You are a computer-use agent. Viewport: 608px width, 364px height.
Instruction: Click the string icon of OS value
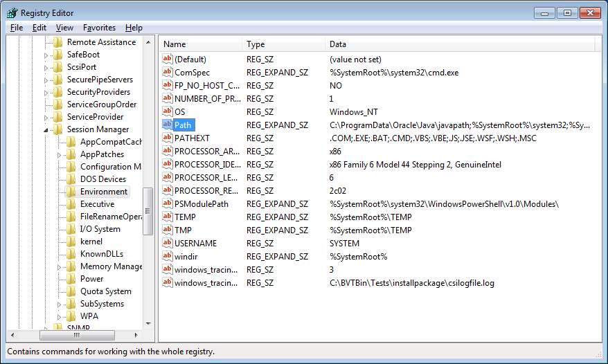pyautogui.click(x=167, y=111)
